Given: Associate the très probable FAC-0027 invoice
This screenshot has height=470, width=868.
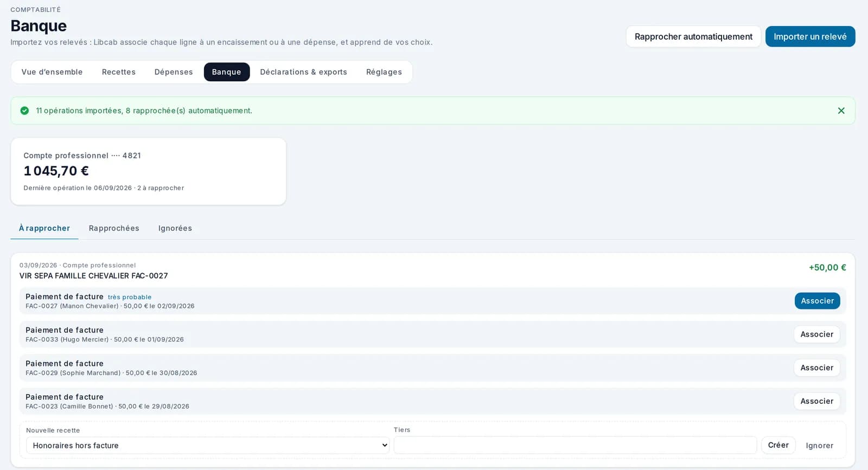Looking at the screenshot, I should [x=817, y=301].
